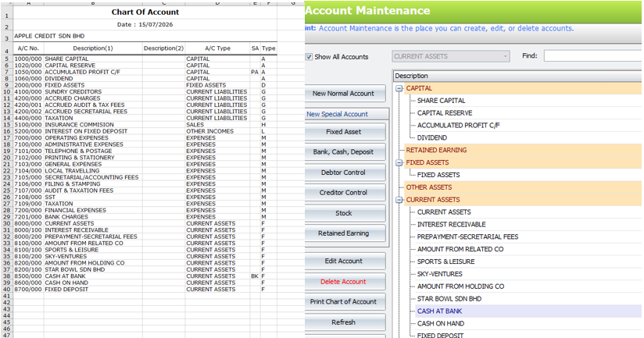Click the Stock button
Viewport: 644px width, 338px height.
[x=343, y=213]
